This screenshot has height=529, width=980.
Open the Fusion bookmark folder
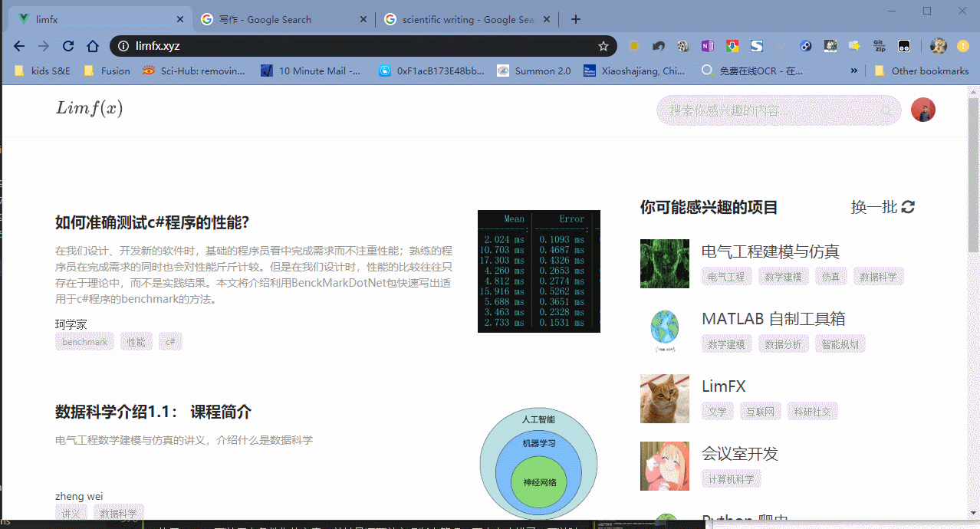coord(107,71)
